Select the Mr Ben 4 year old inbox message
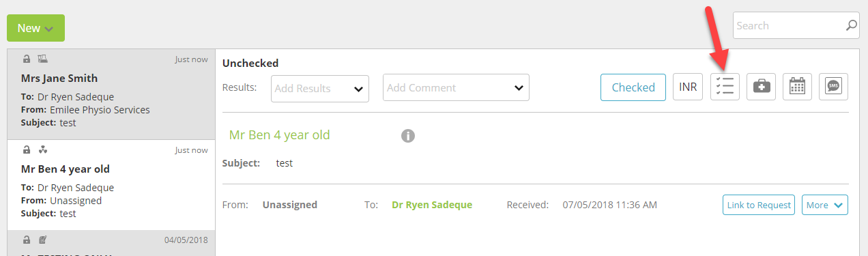 [111, 185]
